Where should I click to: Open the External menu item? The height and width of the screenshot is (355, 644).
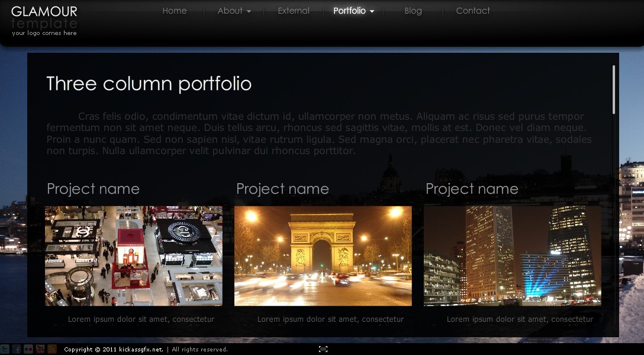coord(294,11)
